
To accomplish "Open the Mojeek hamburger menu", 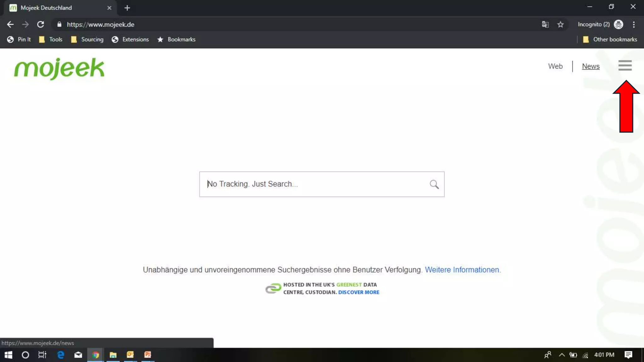I will pyautogui.click(x=625, y=65).
